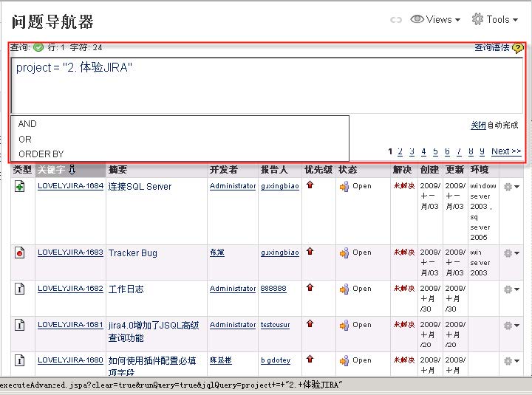Go to results page 9
The height and width of the screenshot is (395, 532).
tap(482, 151)
